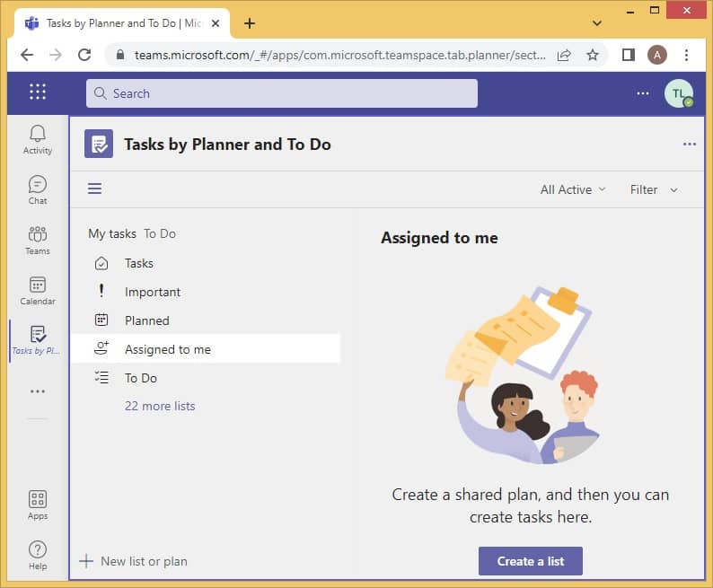Select the Tasks by Planner browser tab

pos(122,23)
